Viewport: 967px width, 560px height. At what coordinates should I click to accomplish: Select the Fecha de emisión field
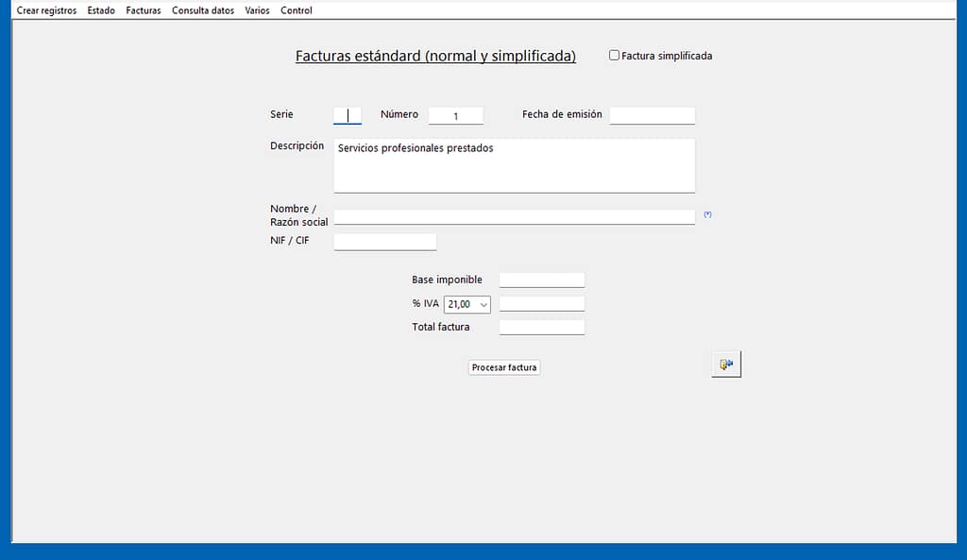point(652,115)
